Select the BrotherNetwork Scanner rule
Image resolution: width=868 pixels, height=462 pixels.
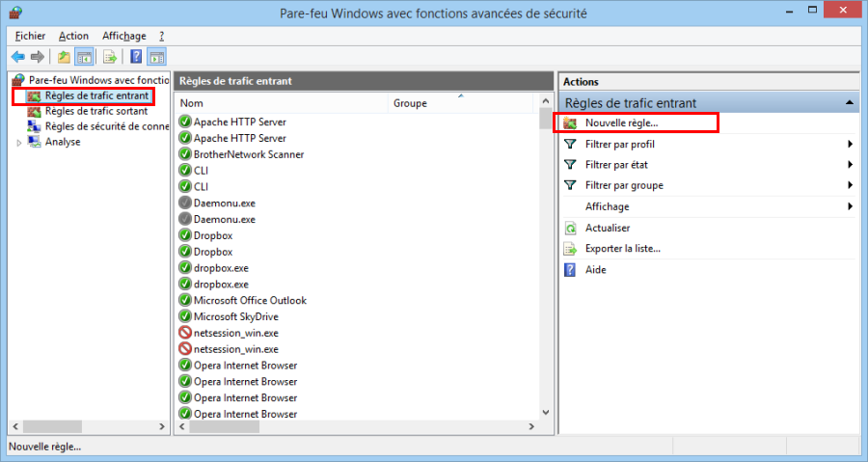coord(249,154)
